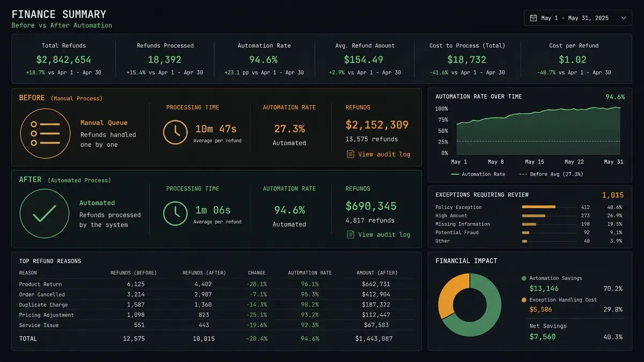Click the 4,817 refunds count
644x362 pixels.
[370, 220]
